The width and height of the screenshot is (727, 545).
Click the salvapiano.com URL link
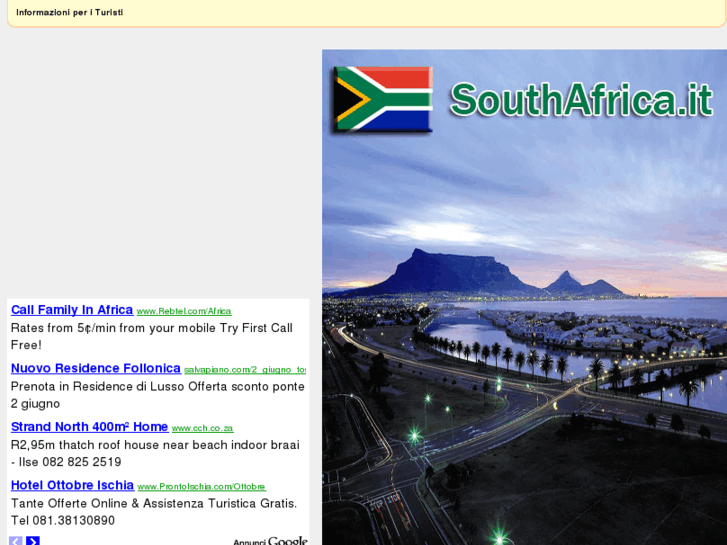[x=245, y=370]
